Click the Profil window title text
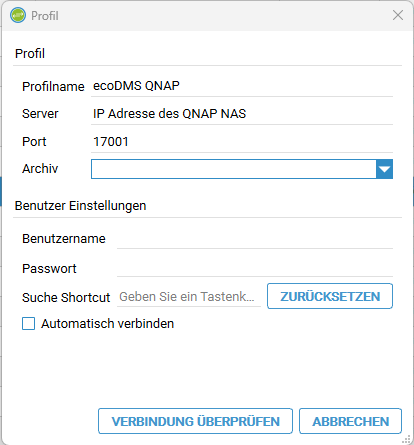The width and height of the screenshot is (414, 445). (45, 16)
